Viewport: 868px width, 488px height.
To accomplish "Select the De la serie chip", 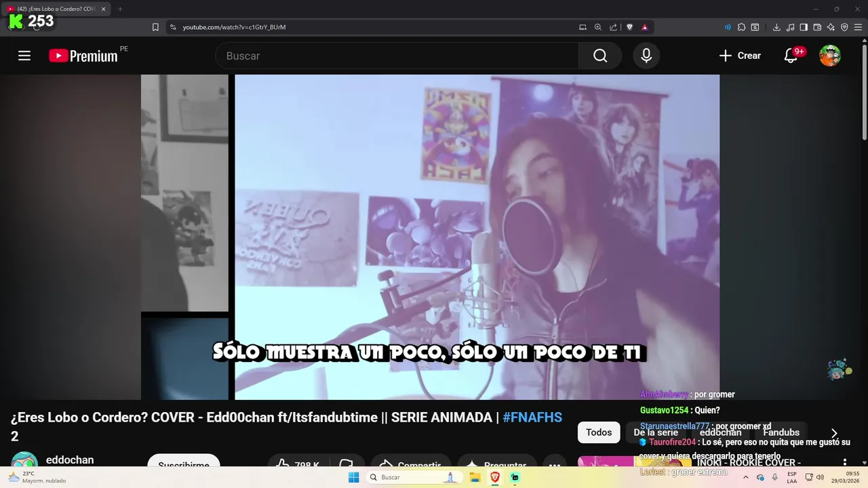I will point(656,432).
